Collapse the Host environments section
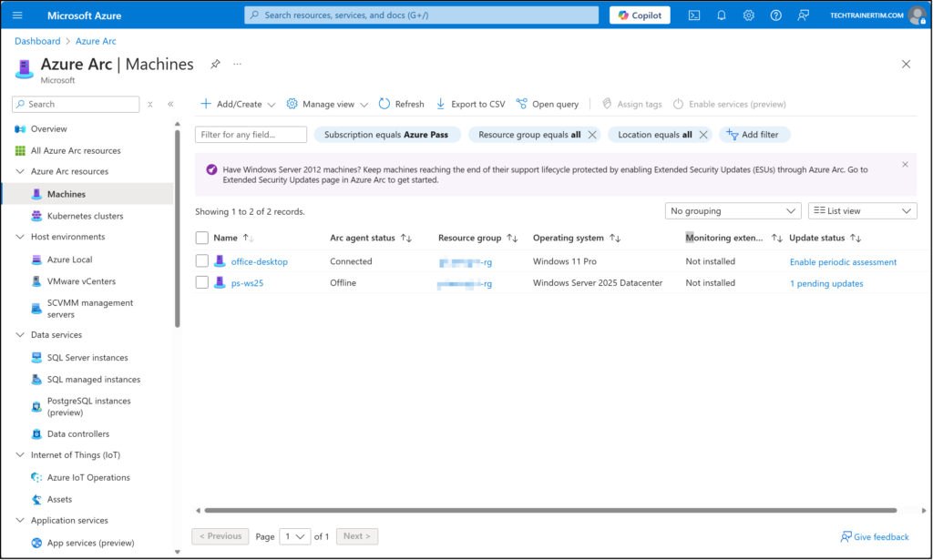 pos(20,237)
